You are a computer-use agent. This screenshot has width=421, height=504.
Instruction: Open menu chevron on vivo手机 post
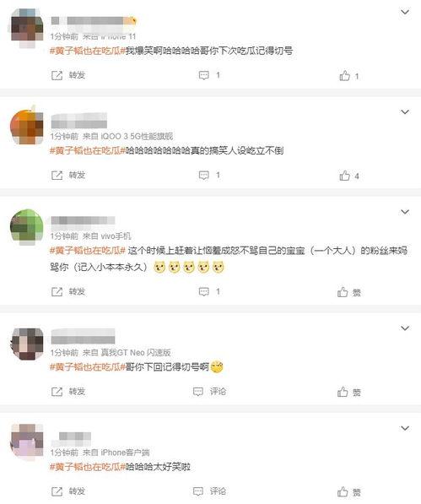tap(405, 212)
